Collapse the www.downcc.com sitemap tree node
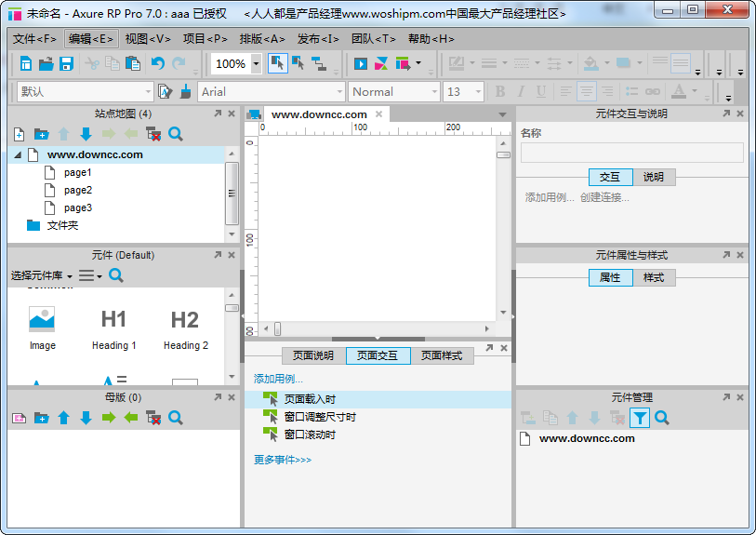756x535 pixels. 18,155
